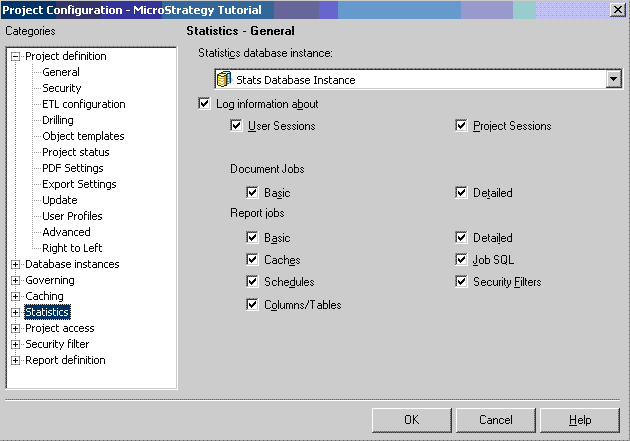Open the Statistics database instance dropdown arrow

point(614,79)
